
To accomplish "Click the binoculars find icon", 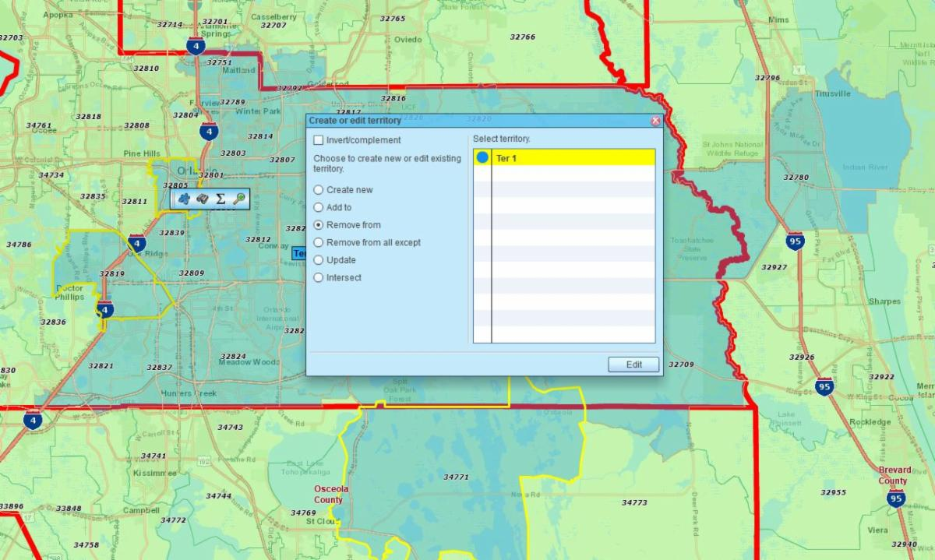I will point(202,199).
